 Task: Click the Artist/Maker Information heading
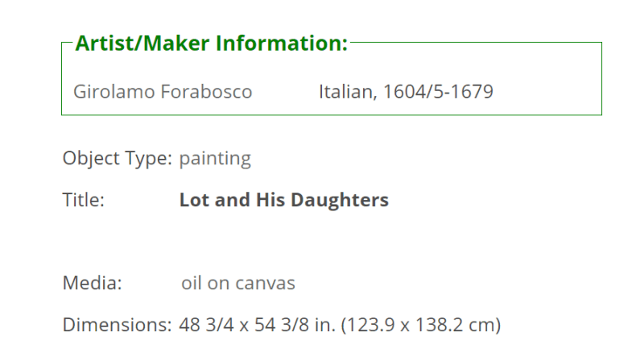[x=212, y=44]
